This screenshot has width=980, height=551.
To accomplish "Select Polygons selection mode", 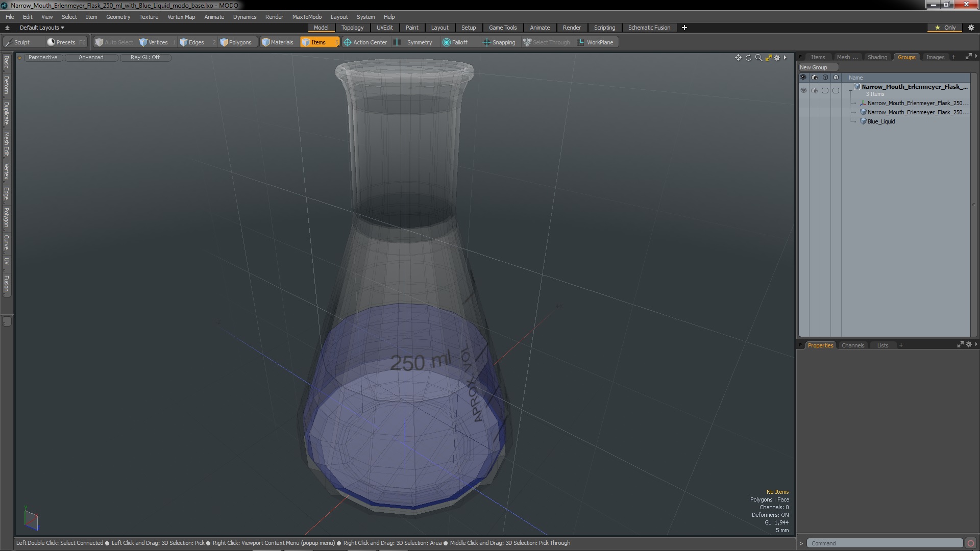I will click(236, 42).
